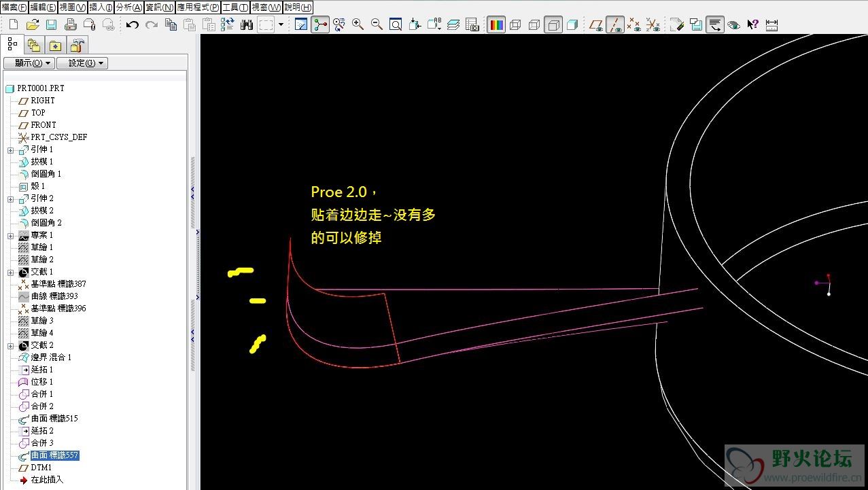Select the 邊界 混合 1 feature
The width and height of the screenshot is (868, 490).
[51, 357]
